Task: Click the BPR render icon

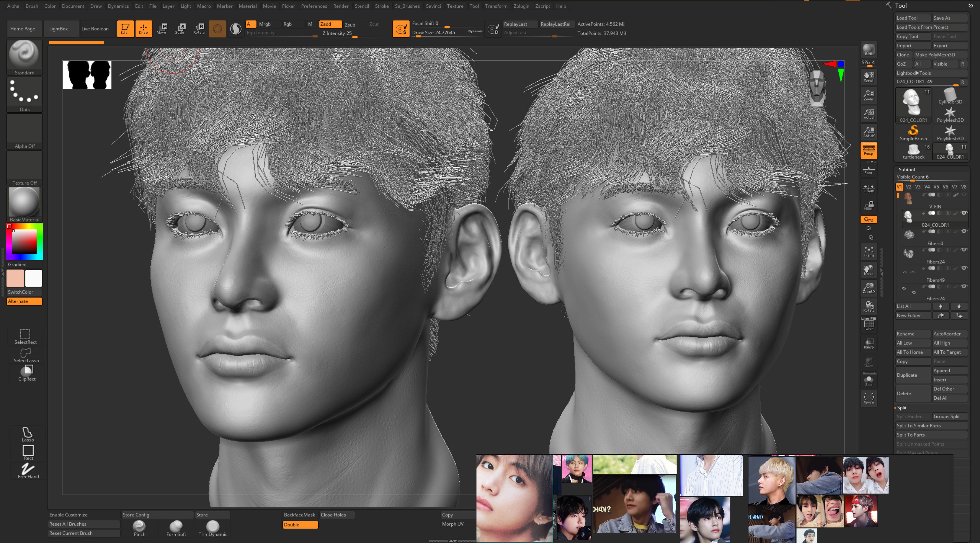Action: 868,50
